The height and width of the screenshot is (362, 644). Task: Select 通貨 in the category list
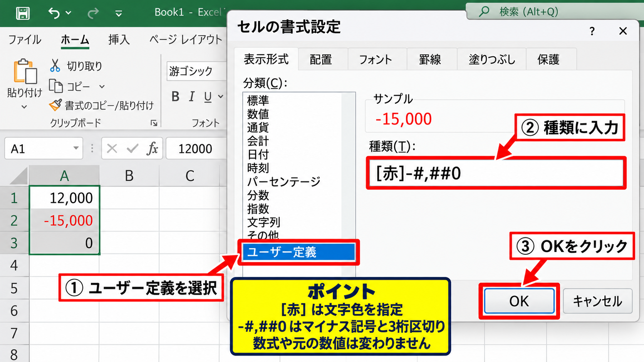258,127
